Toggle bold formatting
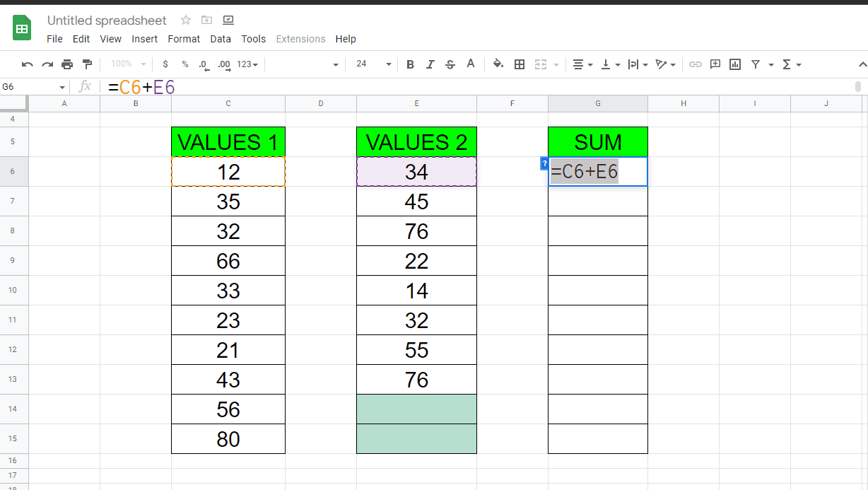Image resolution: width=868 pixels, height=490 pixels. click(x=410, y=64)
